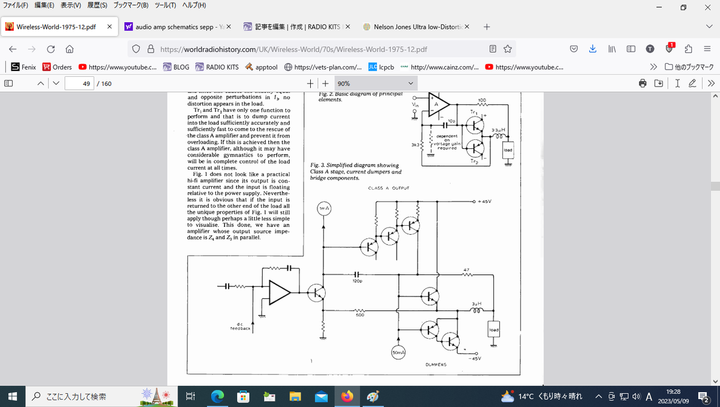Screen dimensions: 720x407
Task: Open a new browser tab
Action: point(487,27)
